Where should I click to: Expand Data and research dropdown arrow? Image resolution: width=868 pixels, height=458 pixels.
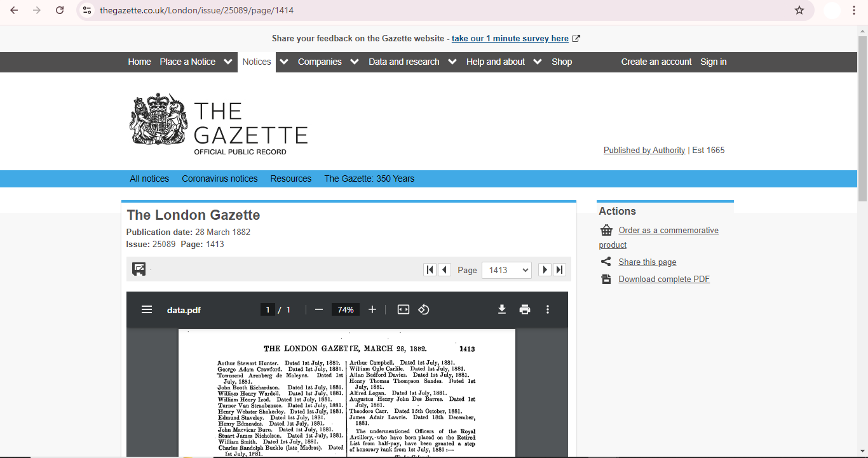tap(452, 62)
